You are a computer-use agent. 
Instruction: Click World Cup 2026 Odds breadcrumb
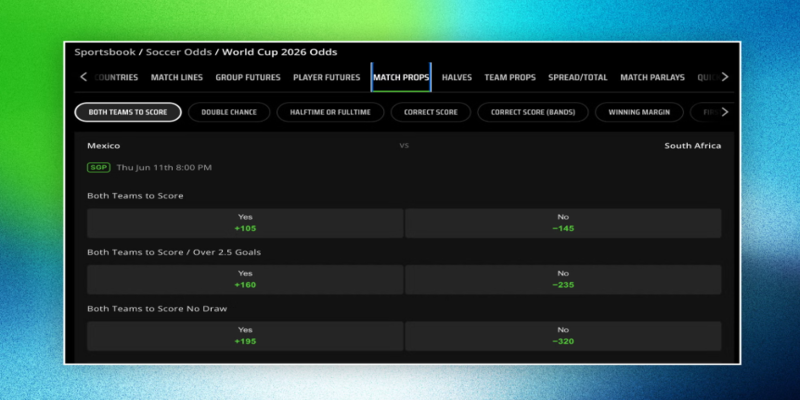click(280, 52)
